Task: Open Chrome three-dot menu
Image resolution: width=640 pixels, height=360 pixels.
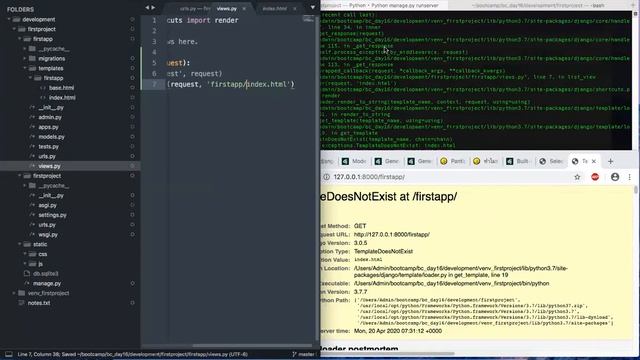Action: tap(629, 177)
